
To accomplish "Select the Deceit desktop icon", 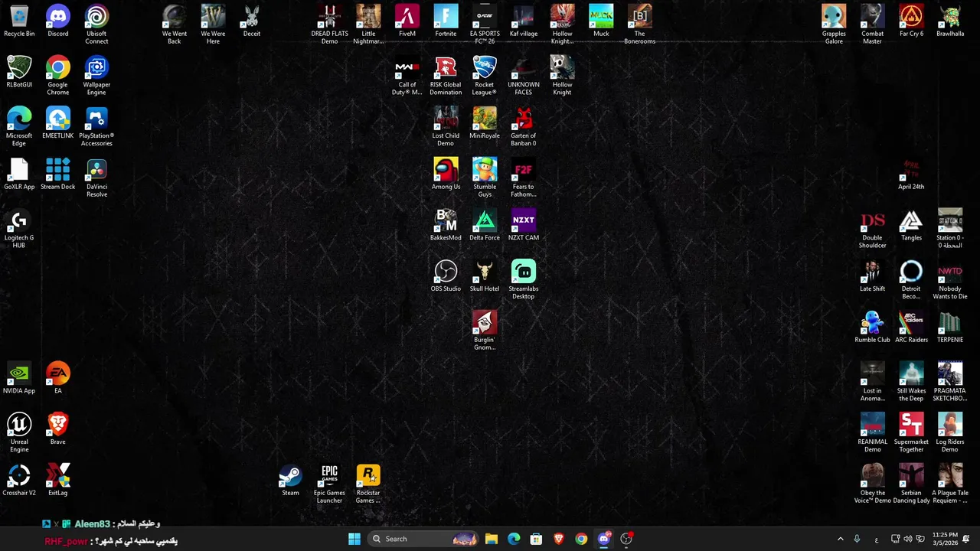I will pos(252,21).
